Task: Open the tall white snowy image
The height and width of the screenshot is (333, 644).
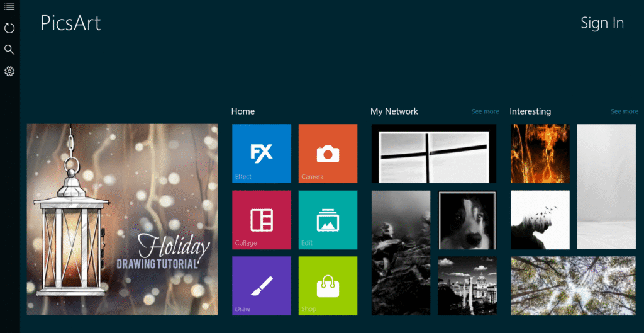Action: coord(606,187)
